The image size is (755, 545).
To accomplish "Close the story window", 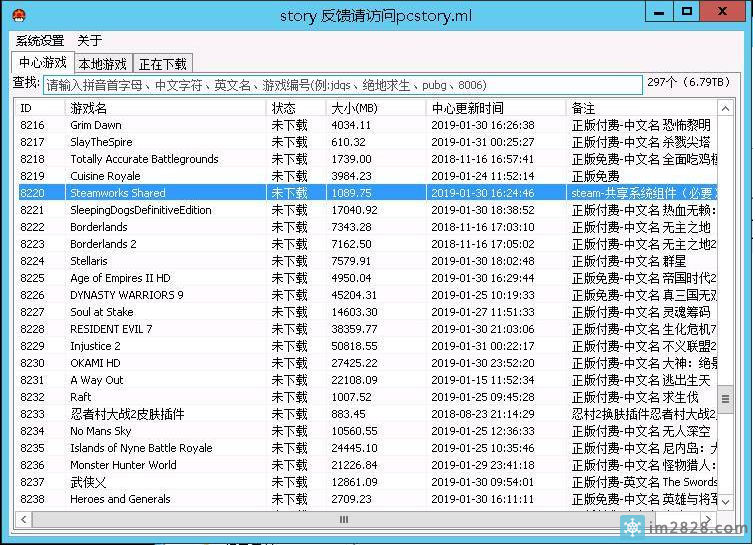I will point(722,12).
